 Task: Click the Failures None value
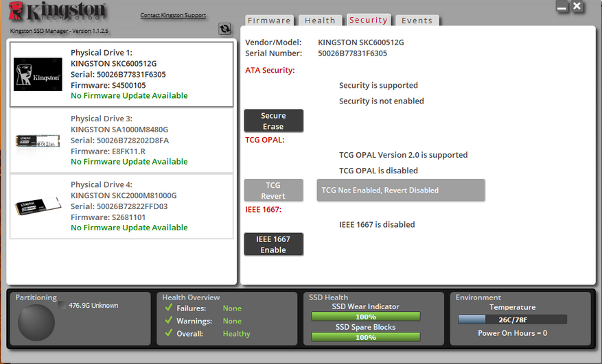[232, 308]
